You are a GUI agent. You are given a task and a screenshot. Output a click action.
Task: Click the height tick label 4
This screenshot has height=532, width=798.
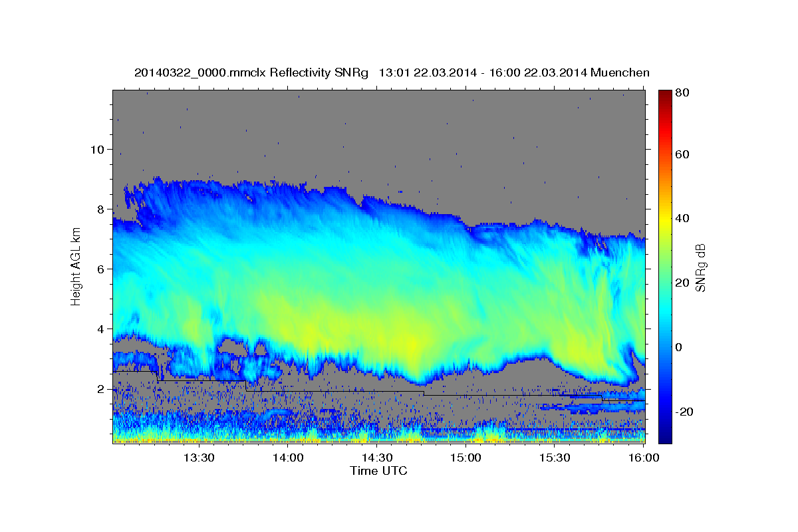click(102, 329)
